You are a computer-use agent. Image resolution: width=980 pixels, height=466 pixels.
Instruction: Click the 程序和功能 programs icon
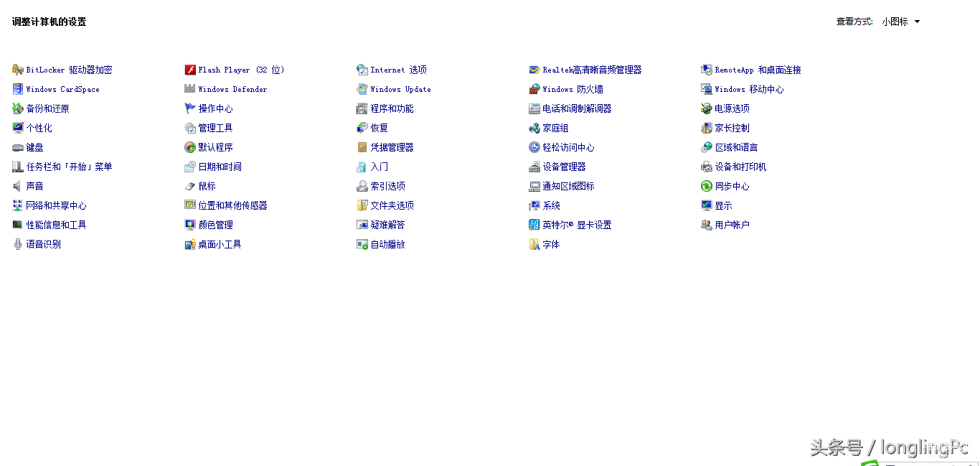tap(362, 108)
